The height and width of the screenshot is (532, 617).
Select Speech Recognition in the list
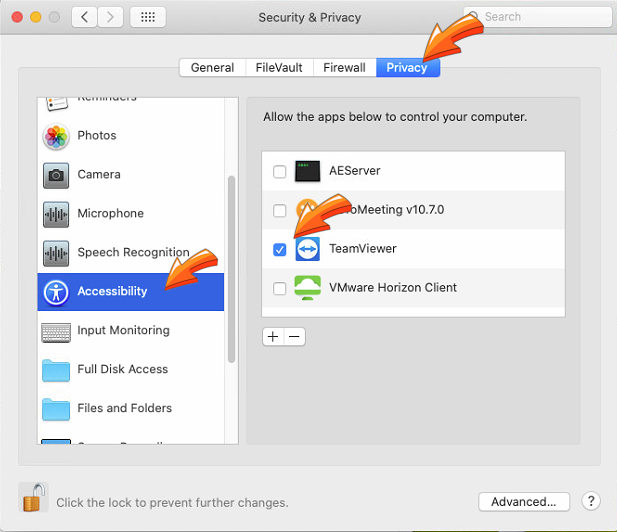(x=131, y=253)
